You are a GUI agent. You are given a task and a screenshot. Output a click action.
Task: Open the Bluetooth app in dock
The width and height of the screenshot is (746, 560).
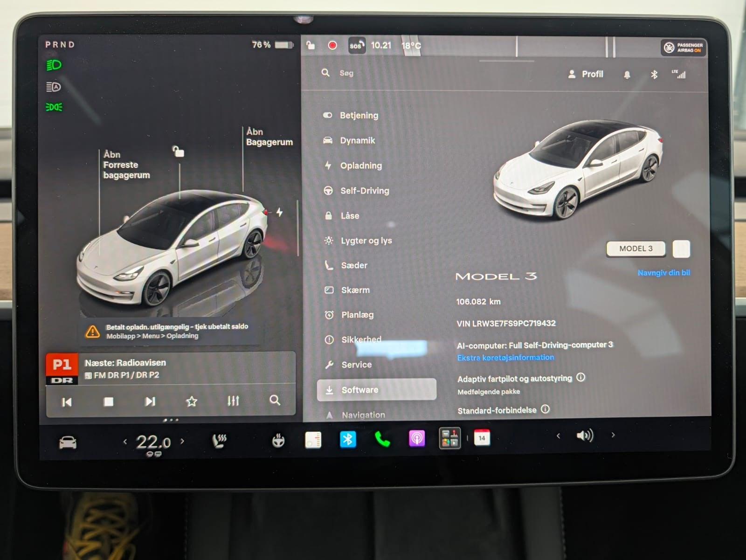tap(348, 439)
